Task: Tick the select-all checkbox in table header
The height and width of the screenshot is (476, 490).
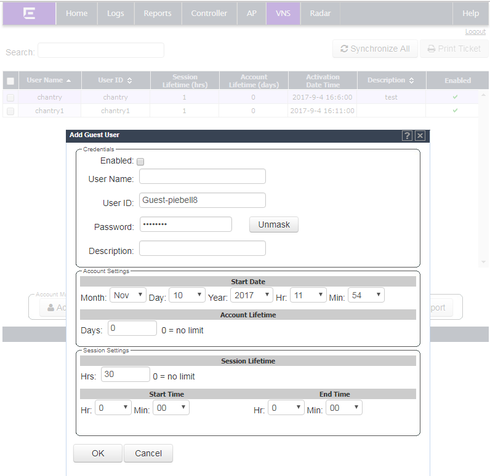Action: [10, 81]
